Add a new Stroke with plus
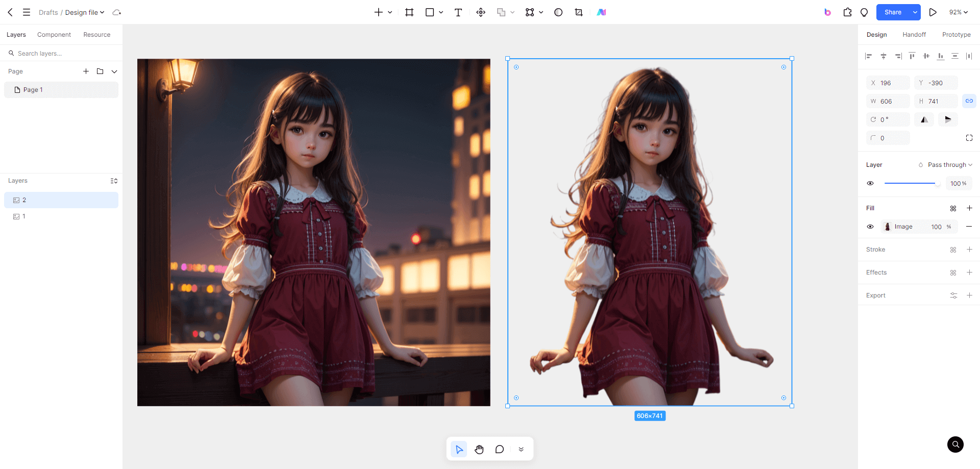980x469 pixels. (969, 250)
